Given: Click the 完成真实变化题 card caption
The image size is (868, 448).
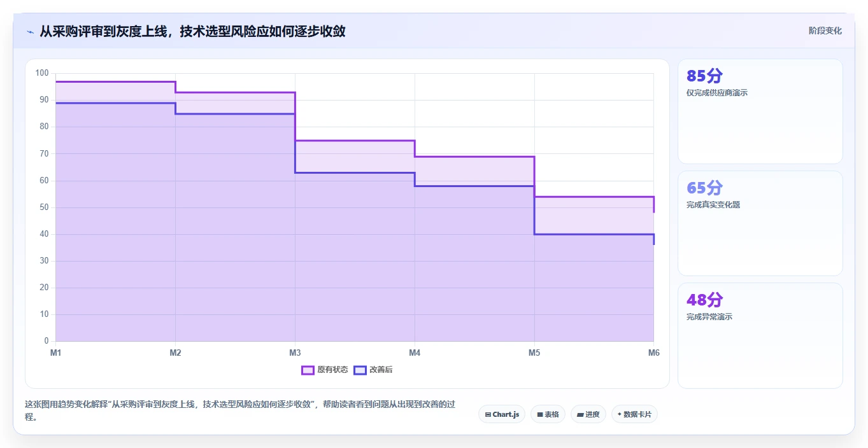Looking at the screenshot, I should click(x=713, y=205).
